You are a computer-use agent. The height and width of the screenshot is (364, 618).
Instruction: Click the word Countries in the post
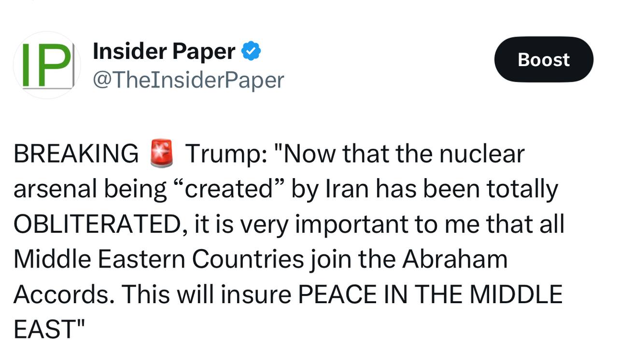tap(248, 259)
